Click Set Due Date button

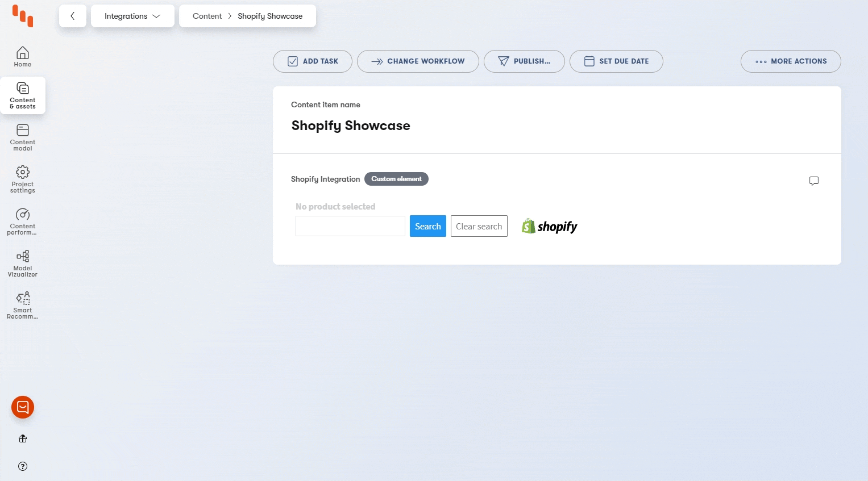click(616, 61)
